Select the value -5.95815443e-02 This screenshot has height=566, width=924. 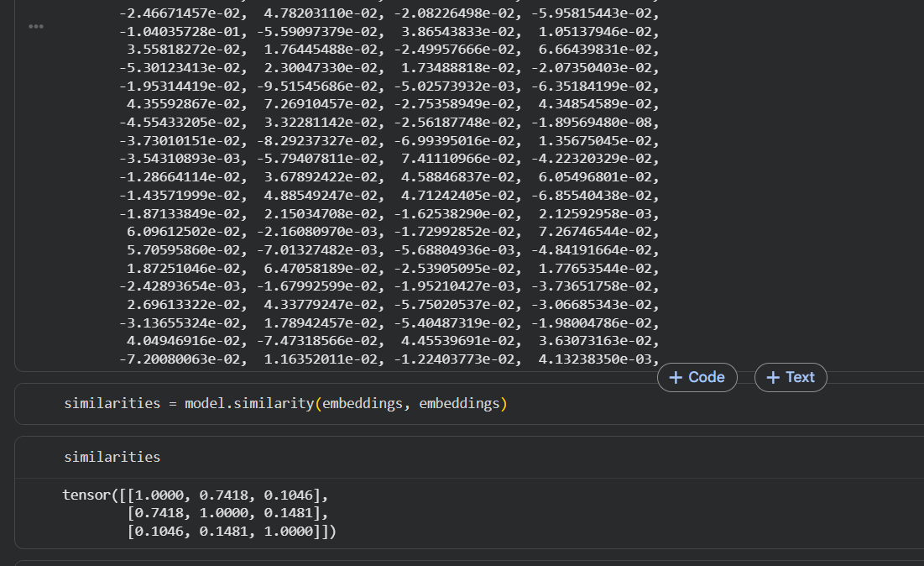click(591, 13)
